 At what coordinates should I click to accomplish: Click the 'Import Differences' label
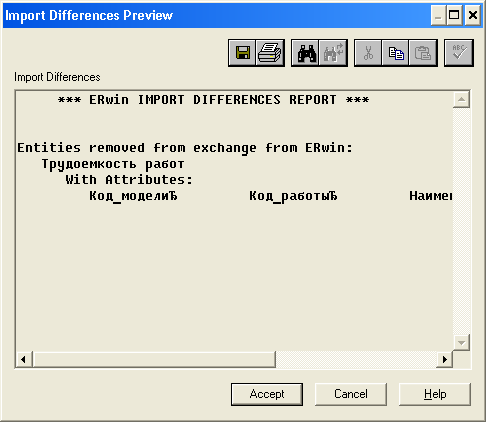[x=57, y=77]
